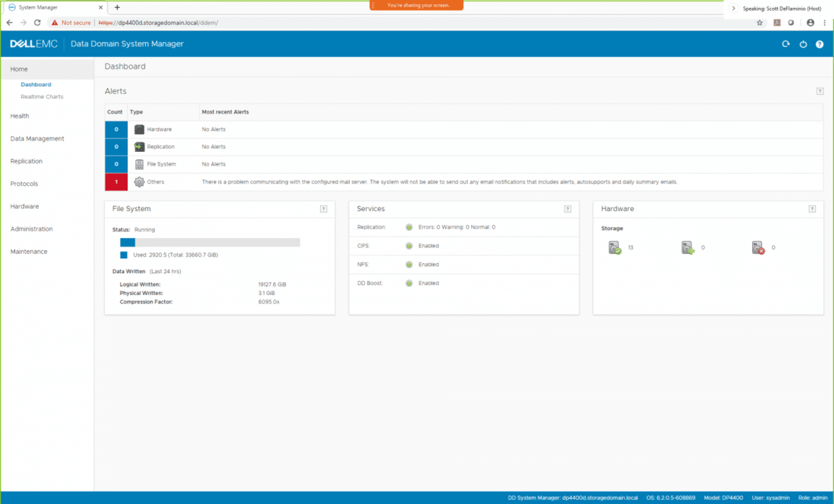Click the Dashboard page title

pos(125,66)
